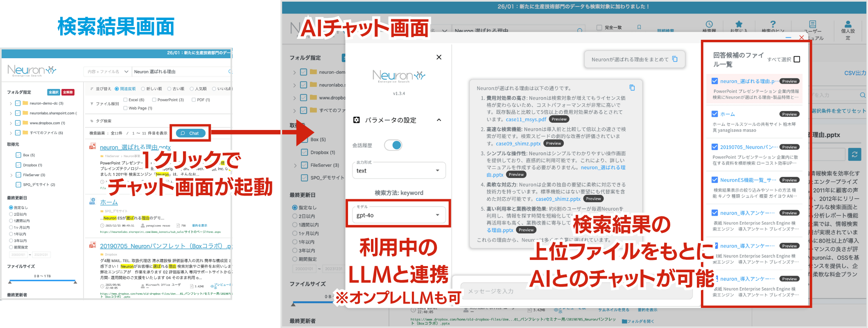This screenshot has height=328, width=868.
Task: Uncheck ホーム file in candidate list
Action: pyautogui.click(x=714, y=114)
